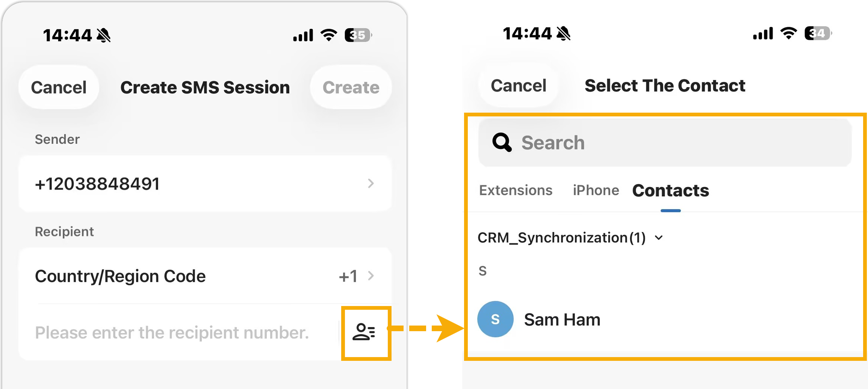The width and height of the screenshot is (868, 389).
Task: Select the Contacts tab
Action: 670,190
